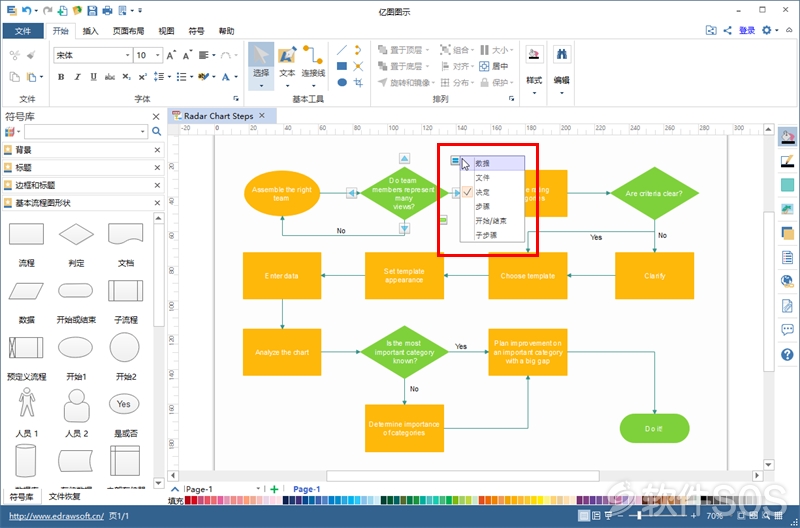Open the www.edrawsoft.cn link in status bar
The image size is (800, 528).
click(x=57, y=516)
